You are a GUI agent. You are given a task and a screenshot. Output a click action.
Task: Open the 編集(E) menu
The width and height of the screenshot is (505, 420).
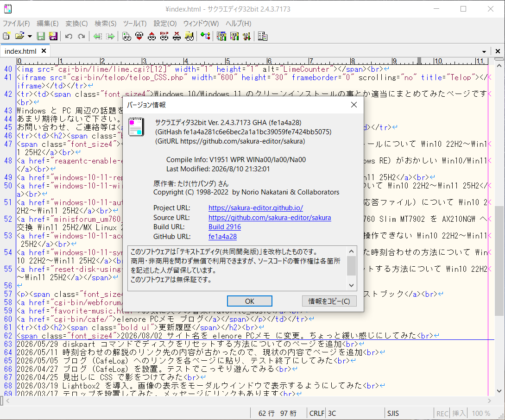[x=48, y=24]
